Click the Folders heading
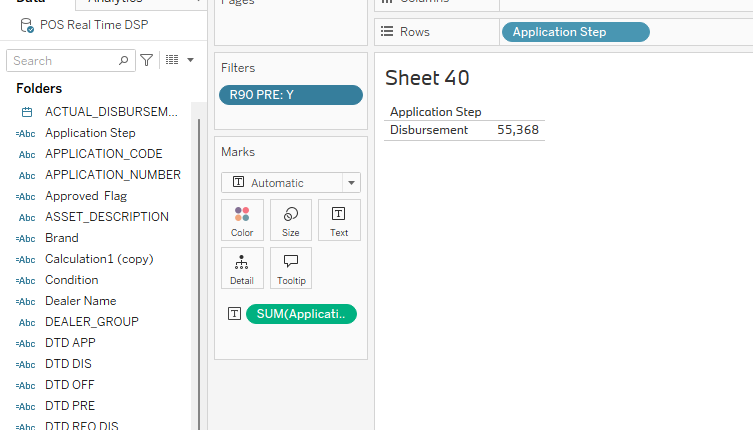The height and width of the screenshot is (430, 753). (39, 88)
